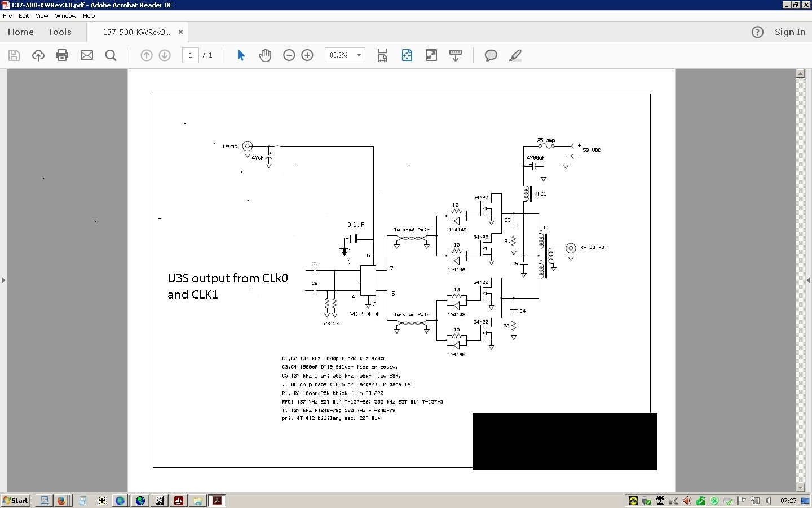Click the system clock showing 07:27
The height and width of the screenshot is (508, 812).
[x=788, y=501]
